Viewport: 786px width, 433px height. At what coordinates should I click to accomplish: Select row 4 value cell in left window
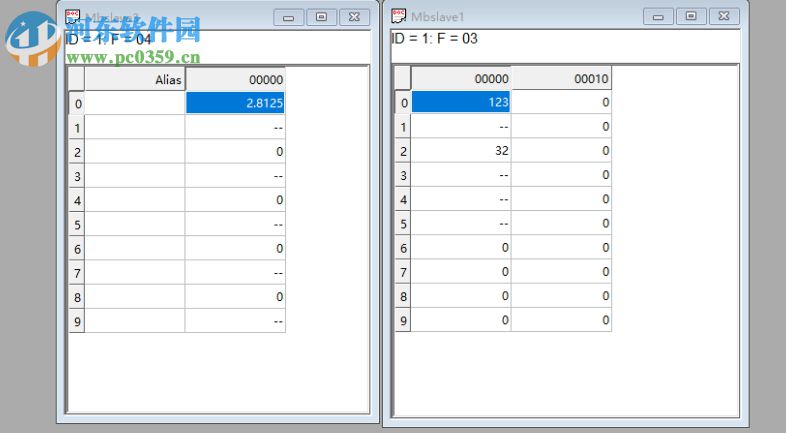click(x=235, y=200)
